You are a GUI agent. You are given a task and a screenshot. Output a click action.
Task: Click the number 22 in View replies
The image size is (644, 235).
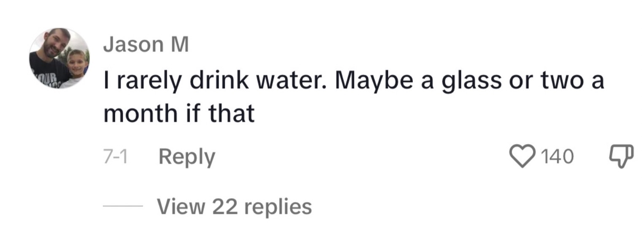point(225,207)
